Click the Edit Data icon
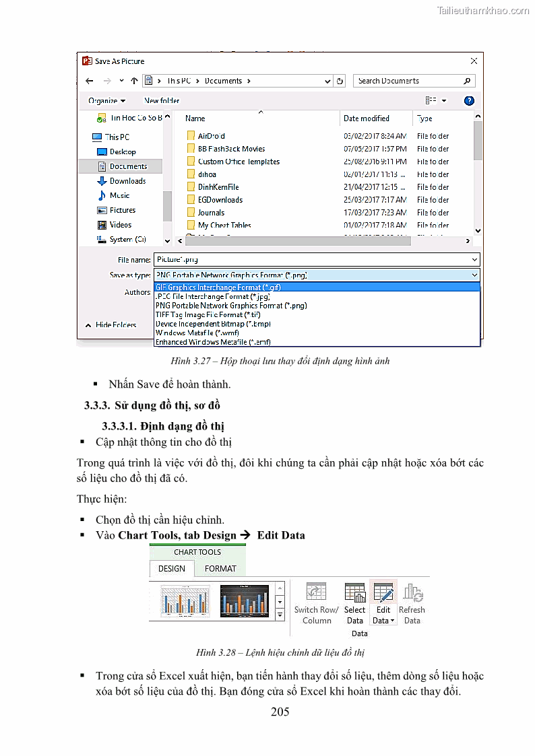 coord(383,593)
